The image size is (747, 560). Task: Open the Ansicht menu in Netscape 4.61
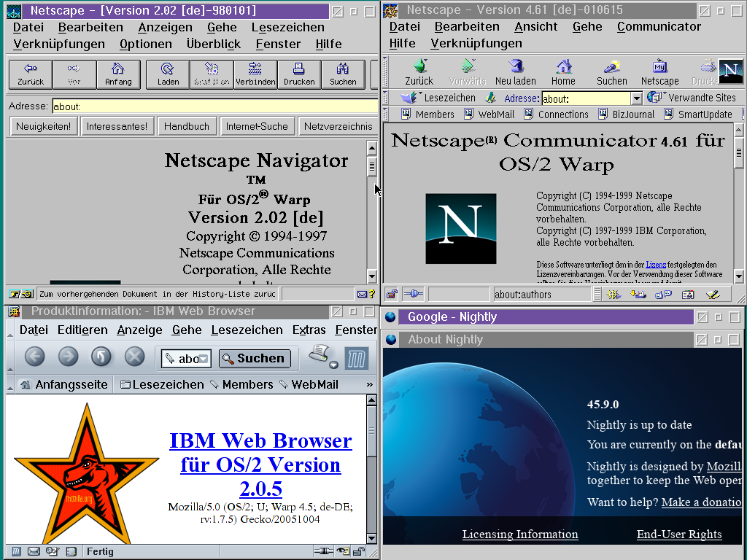coord(536,27)
